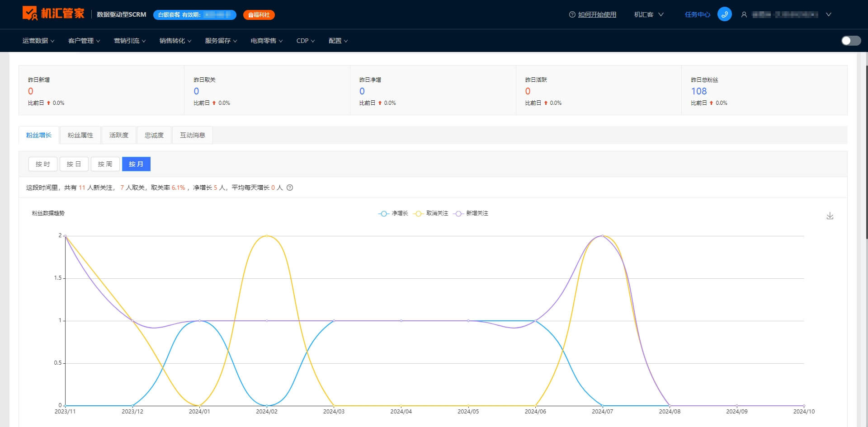Image resolution: width=868 pixels, height=427 pixels.
Task: Toggle 新增关注 series in chart legend
Action: pyautogui.click(x=471, y=213)
